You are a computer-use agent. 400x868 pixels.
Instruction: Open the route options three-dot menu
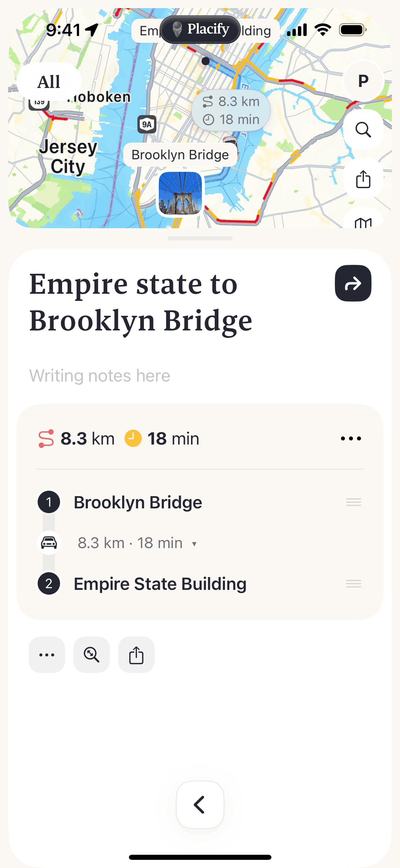(x=351, y=438)
